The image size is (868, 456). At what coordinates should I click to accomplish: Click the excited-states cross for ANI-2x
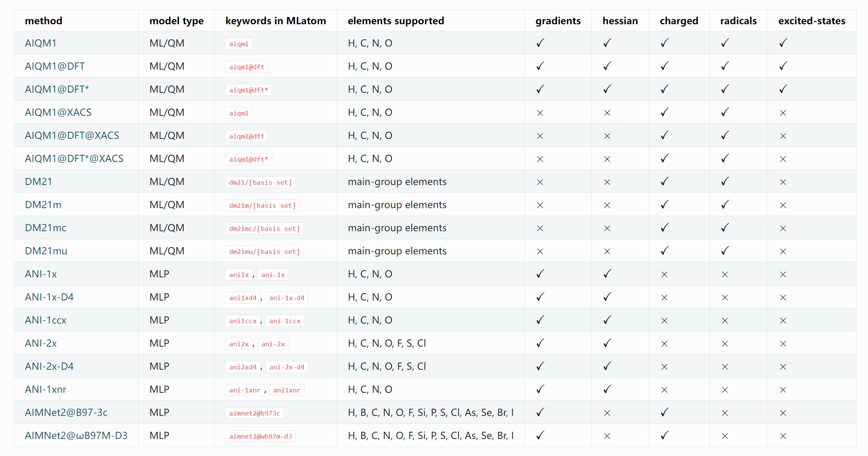click(783, 344)
